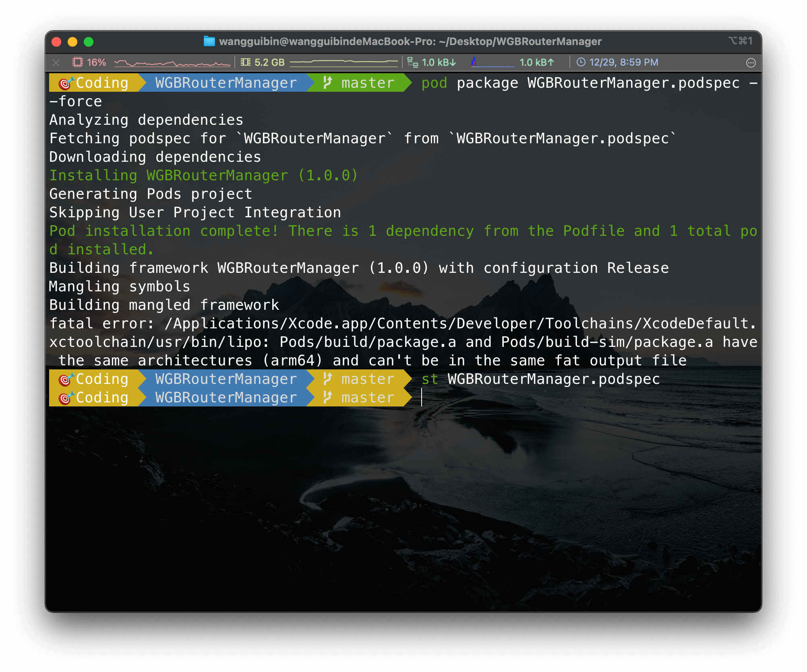The image size is (807, 672).
Task: Click the 16% CPU usage text
Action: point(97,62)
